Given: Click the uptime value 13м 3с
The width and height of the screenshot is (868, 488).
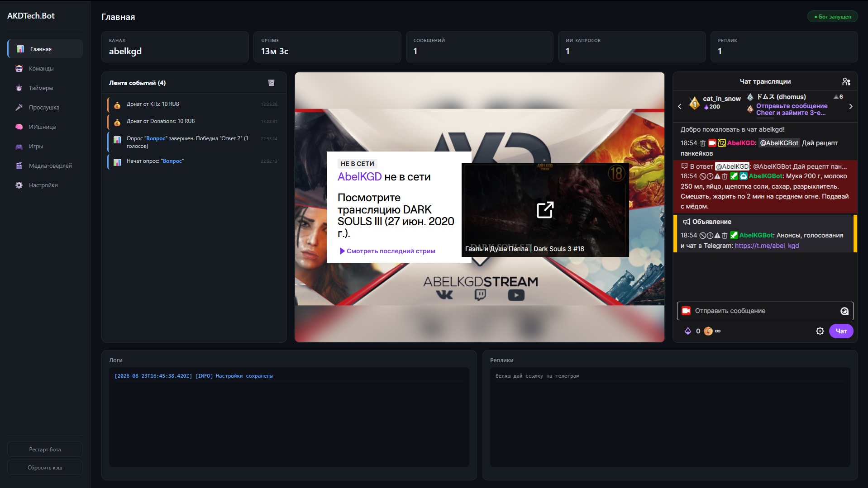Looking at the screenshot, I should [275, 51].
